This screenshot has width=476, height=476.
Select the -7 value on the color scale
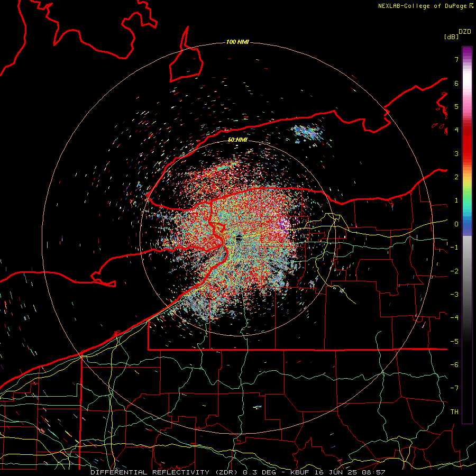(x=454, y=388)
